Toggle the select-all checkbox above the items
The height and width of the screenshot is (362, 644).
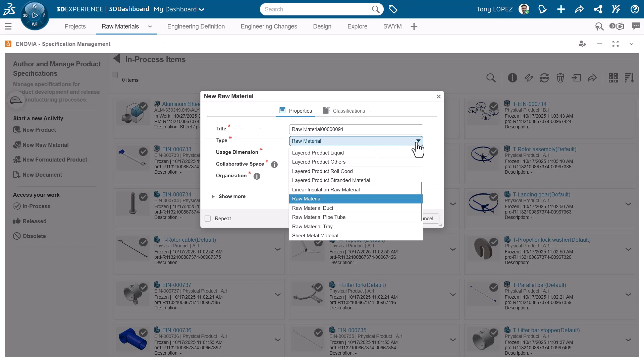[x=115, y=75]
